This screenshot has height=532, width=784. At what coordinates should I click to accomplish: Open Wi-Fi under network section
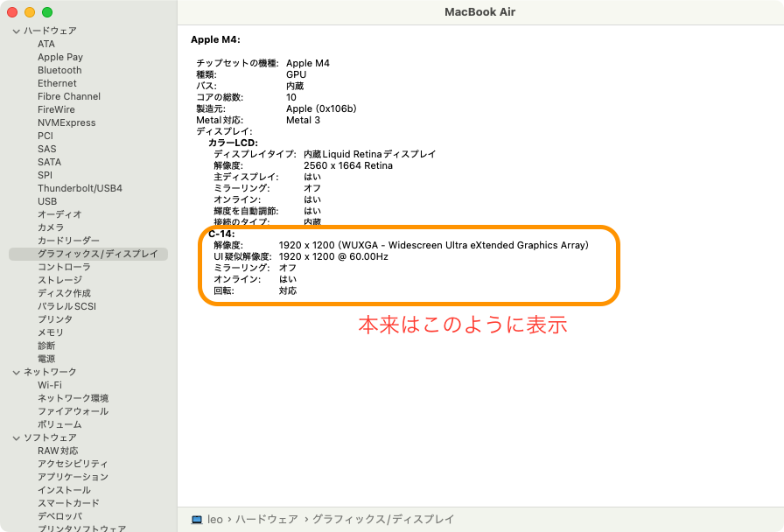click(x=50, y=385)
